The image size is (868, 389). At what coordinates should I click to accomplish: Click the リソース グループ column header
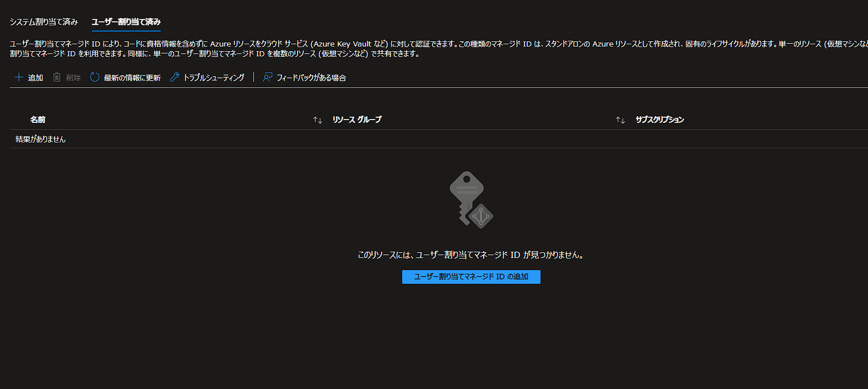pos(357,120)
